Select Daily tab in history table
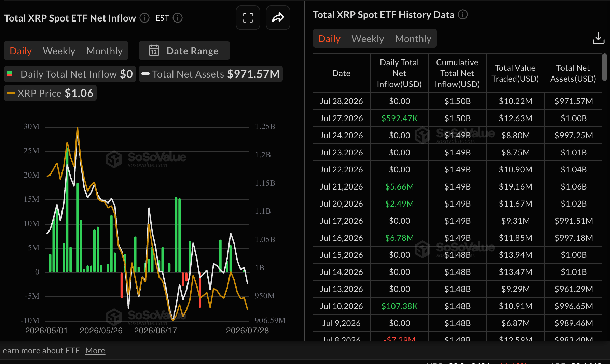Viewport: 610px width, 364px height. click(x=330, y=39)
